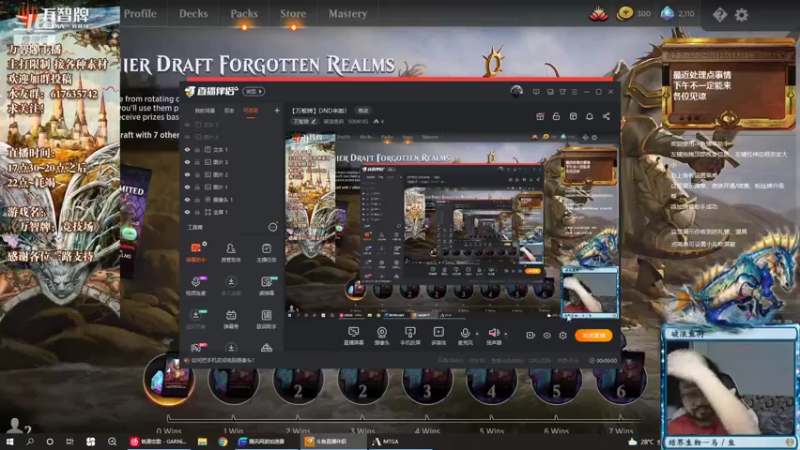Image resolution: width=800 pixels, height=450 pixels.
Task: Edit the 万智牌 category tag
Action: 305,121
